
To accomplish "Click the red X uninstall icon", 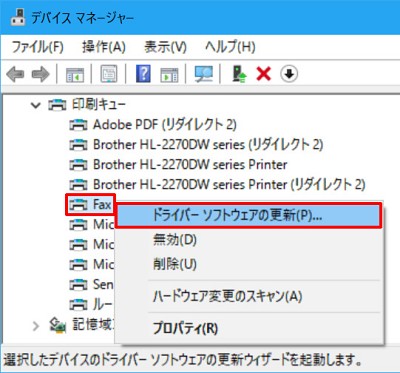I will point(263,74).
